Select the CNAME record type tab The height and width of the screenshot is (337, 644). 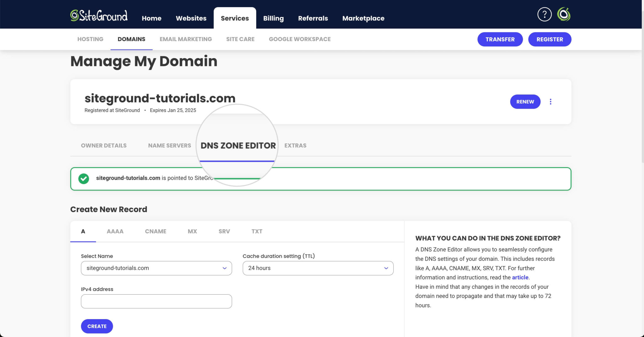[x=156, y=231]
